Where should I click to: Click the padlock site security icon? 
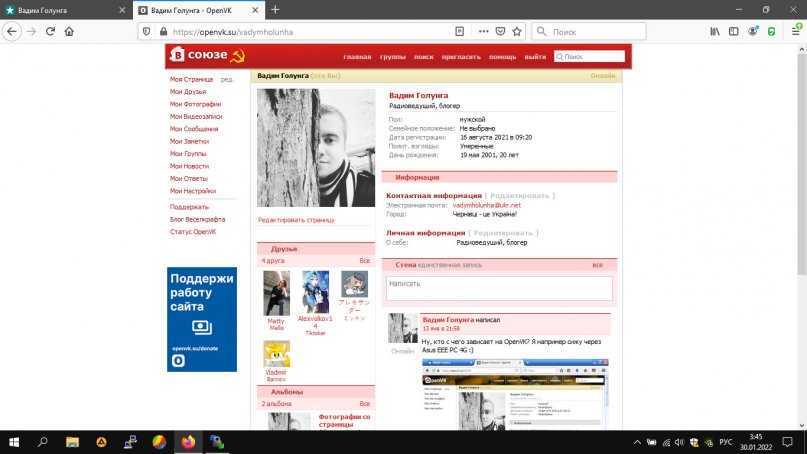click(164, 31)
